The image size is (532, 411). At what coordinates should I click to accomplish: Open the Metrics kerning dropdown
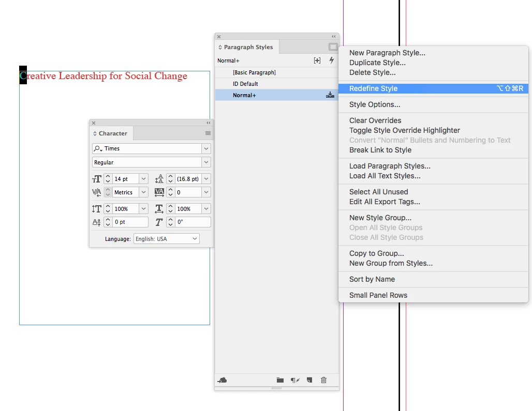coord(143,192)
